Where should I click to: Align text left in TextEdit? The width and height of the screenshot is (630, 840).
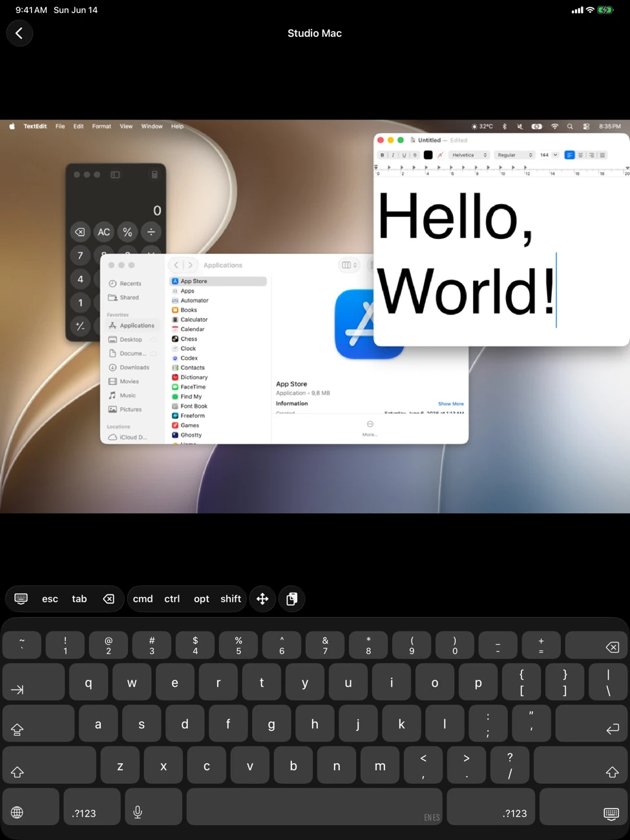coord(569,155)
